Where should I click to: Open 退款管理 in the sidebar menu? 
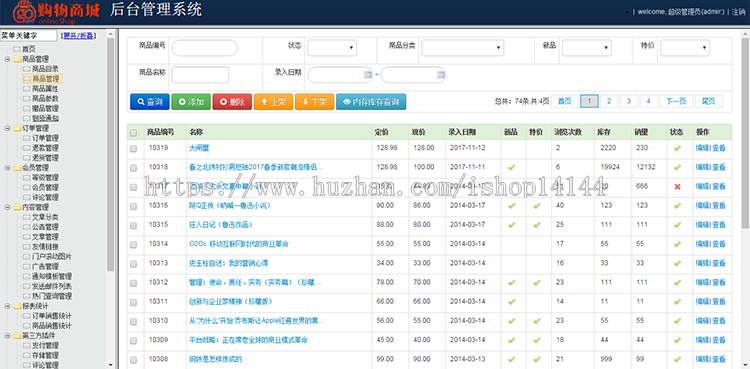click(45, 148)
